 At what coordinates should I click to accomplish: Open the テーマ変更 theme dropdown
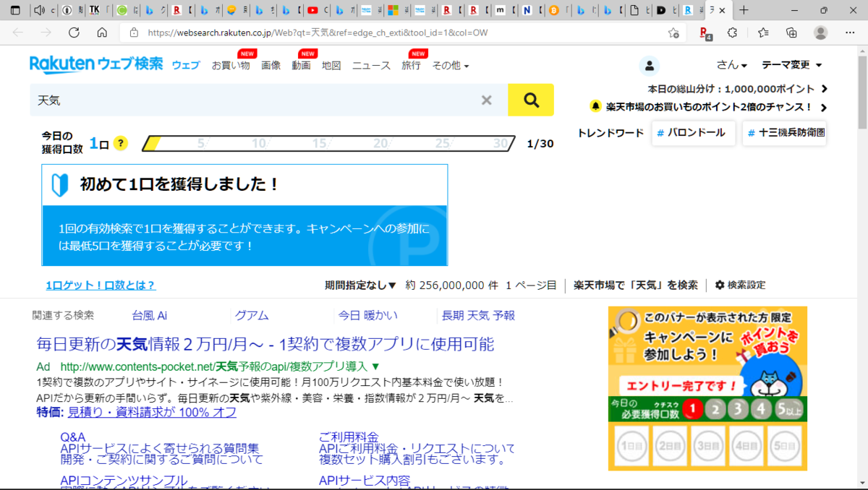[792, 65]
